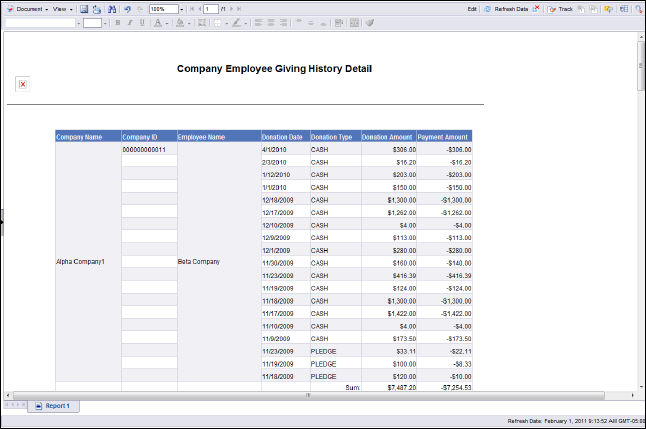Image resolution: width=646 pixels, height=429 pixels.
Task: Toggle Bold formatting
Action: point(117,22)
